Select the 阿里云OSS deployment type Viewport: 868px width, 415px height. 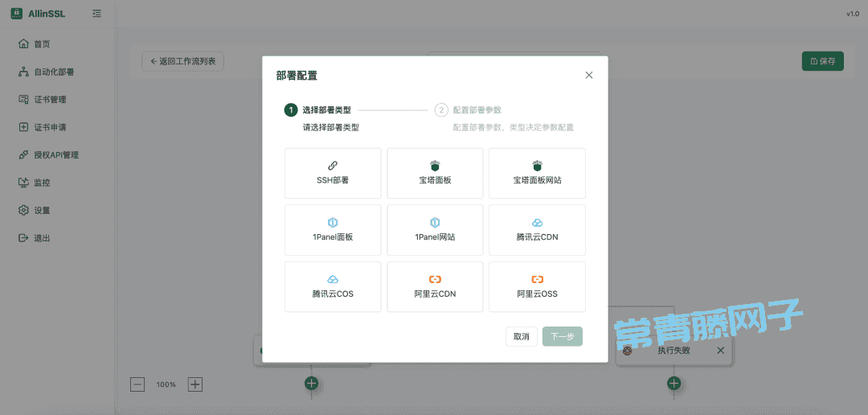[x=537, y=286]
